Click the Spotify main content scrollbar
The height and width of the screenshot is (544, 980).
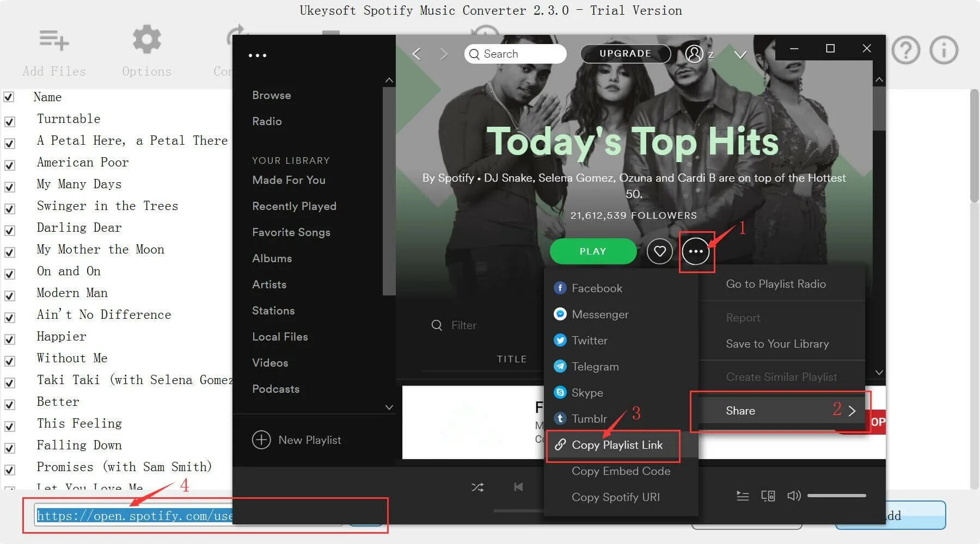(x=879, y=109)
